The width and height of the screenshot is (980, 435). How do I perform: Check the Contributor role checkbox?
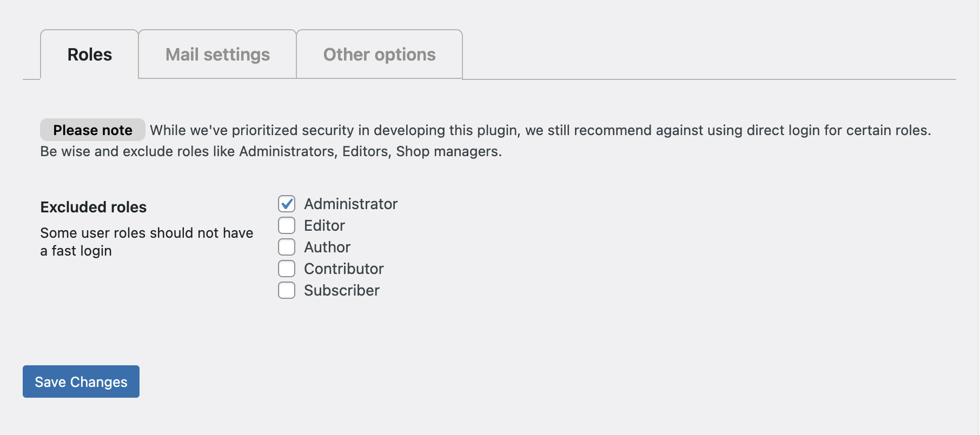click(x=287, y=269)
